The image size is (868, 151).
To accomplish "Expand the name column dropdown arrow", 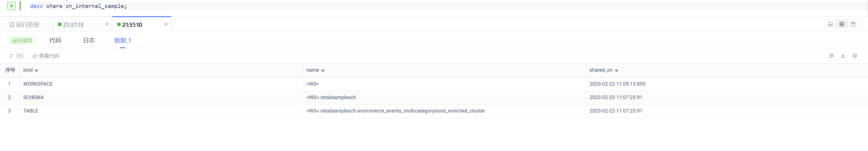I will click(x=323, y=71).
